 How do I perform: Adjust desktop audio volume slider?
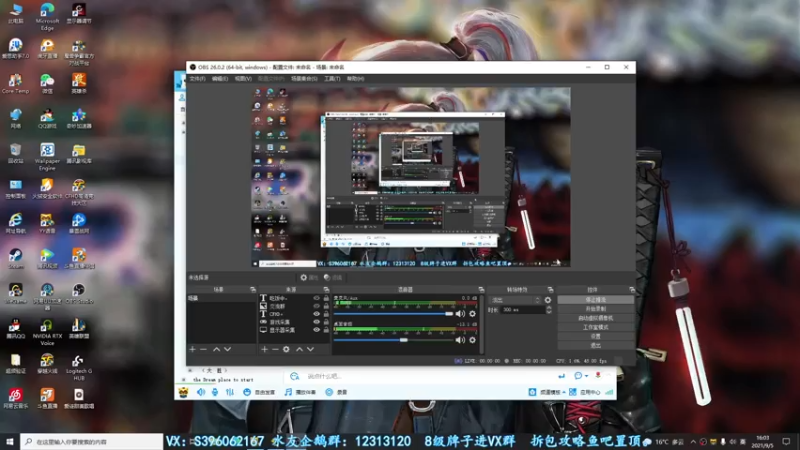point(393,340)
